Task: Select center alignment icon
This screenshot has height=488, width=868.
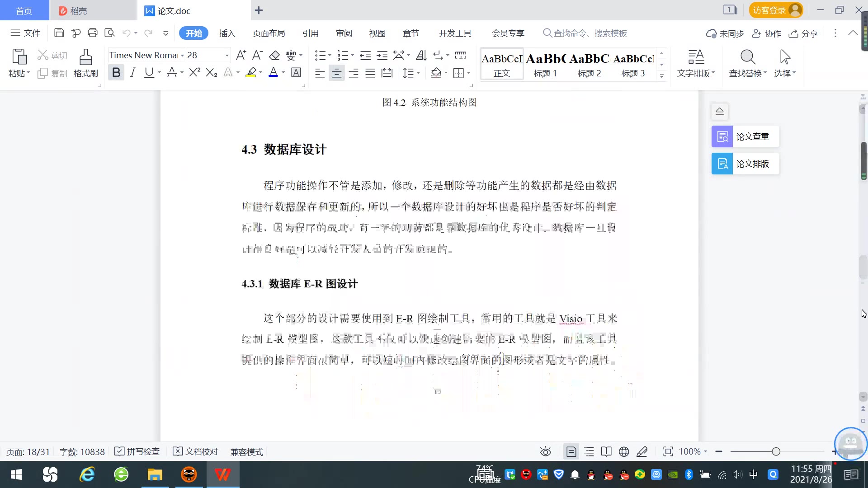Action: click(336, 73)
